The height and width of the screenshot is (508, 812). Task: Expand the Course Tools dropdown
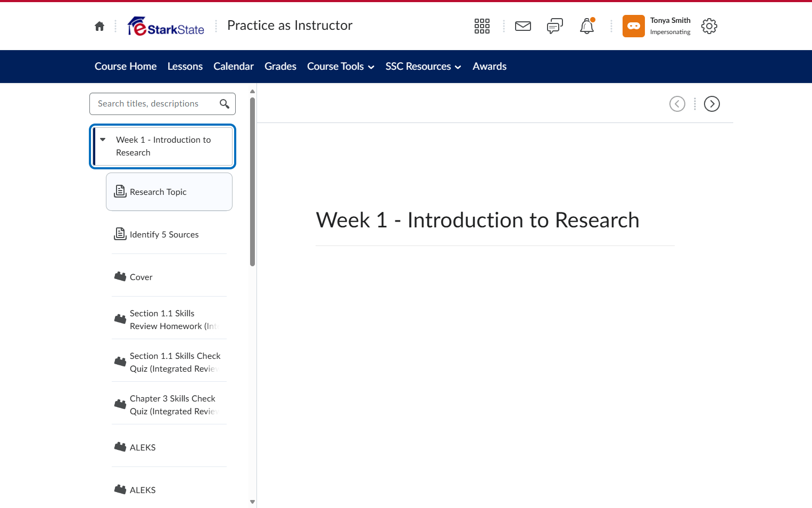coord(341,67)
